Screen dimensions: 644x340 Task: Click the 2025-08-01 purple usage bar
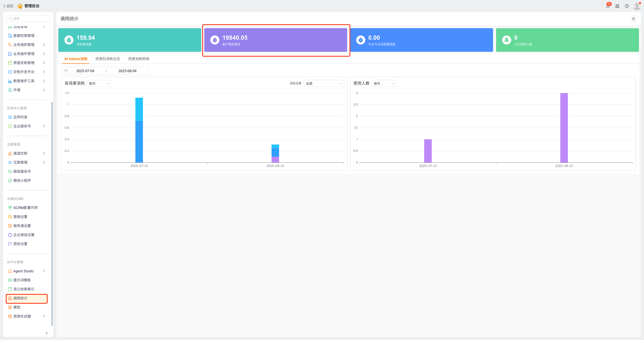coord(564,128)
